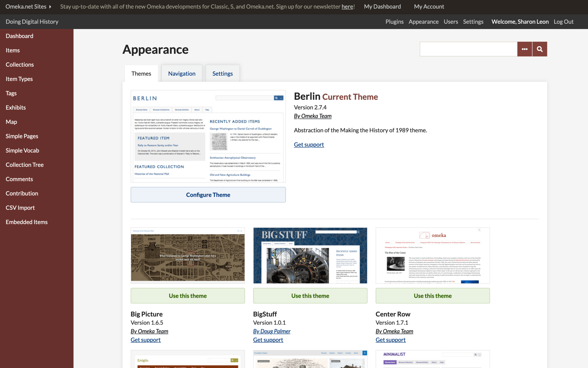
Task: Go to Exhibits in the sidebar
Action: 16,107
